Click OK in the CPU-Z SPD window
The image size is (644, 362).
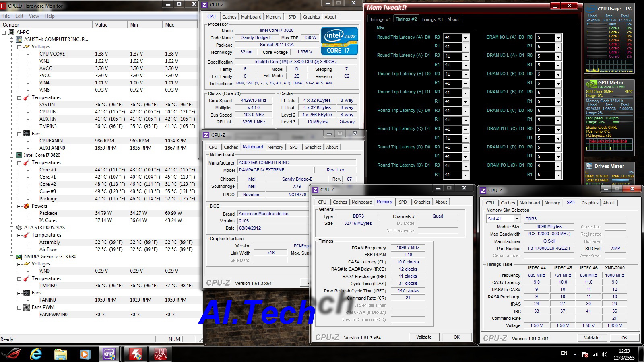624,338
